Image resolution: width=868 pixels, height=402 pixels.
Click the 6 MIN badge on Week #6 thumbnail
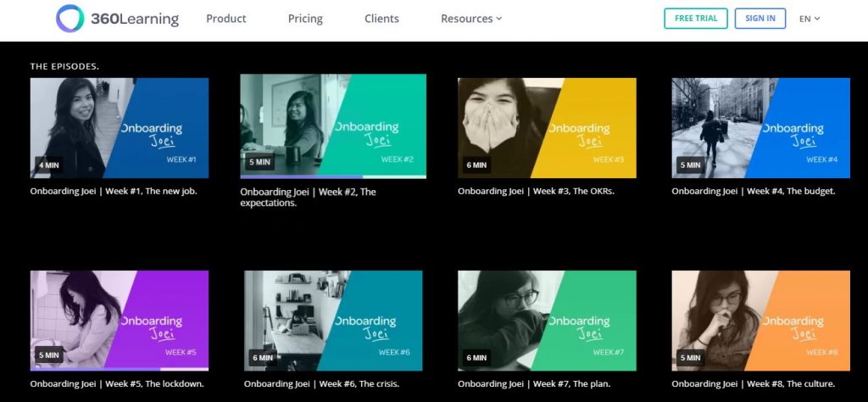pyautogui.click(x=263, y=358)
